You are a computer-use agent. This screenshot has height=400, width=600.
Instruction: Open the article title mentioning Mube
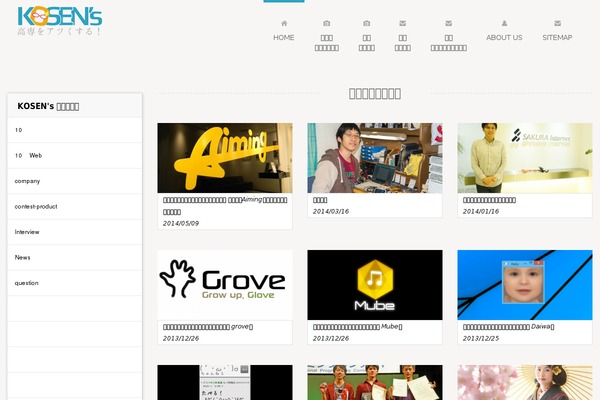tap(357, 327)
